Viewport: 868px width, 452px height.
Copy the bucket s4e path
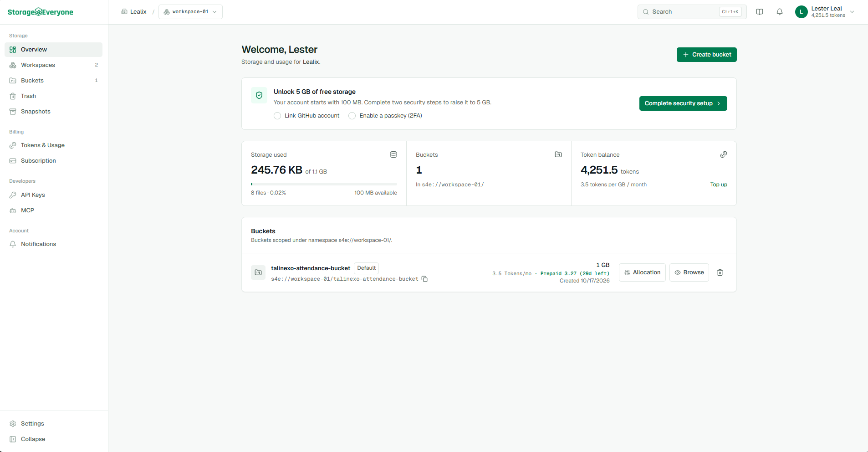coord(424,279)
